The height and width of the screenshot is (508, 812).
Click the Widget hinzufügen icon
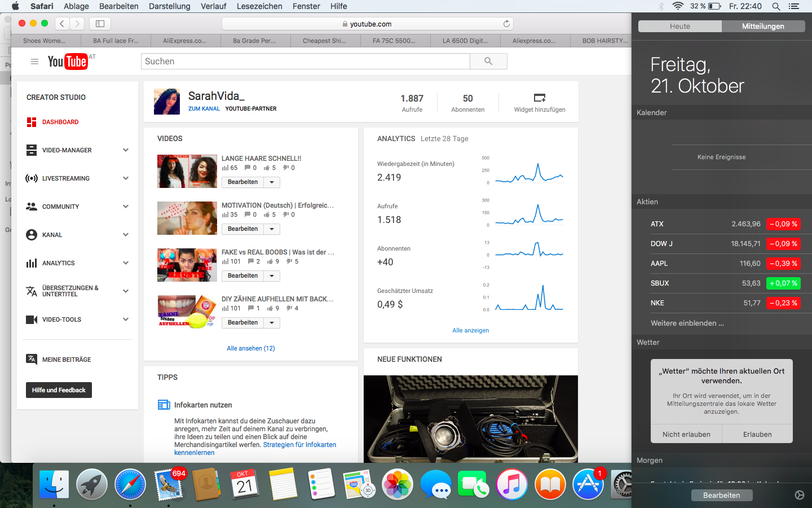coord(540,98)
